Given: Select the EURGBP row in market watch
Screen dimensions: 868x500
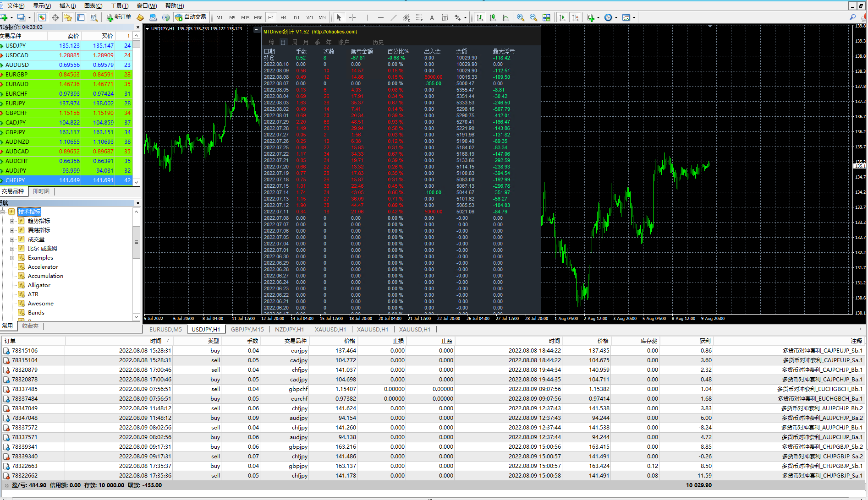Looking at the screenshot, I should [16, 74].
